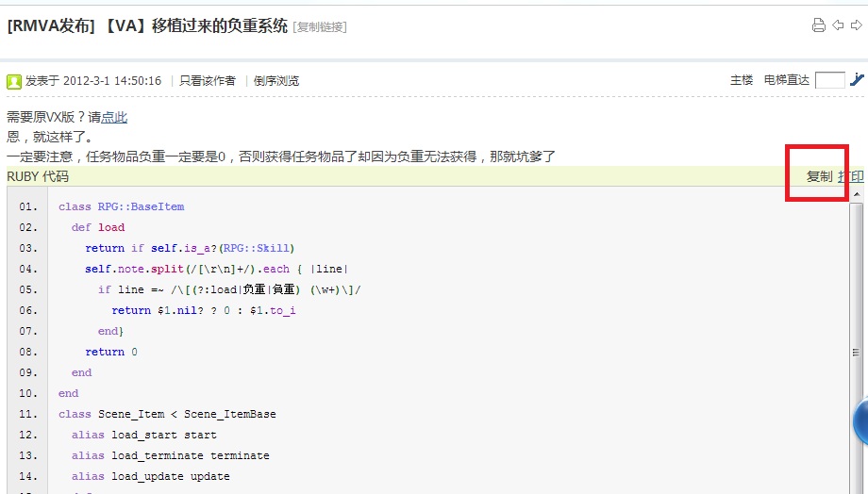This screenshot has height=494, width=868.
Task: Click code line 08 return 0
Action: pyautogui.click(x=111, y=352)
